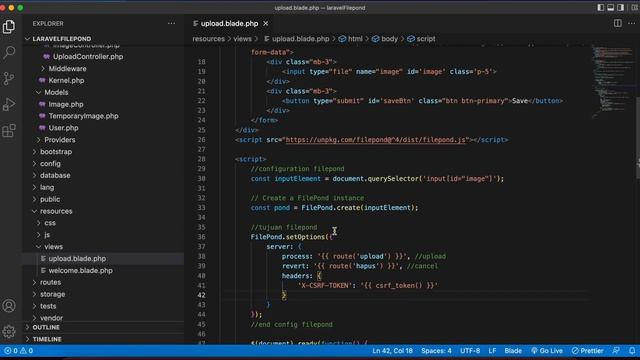This screenshot has width=640, height=360.
Task: Open editor more actions ellipsis
Action: click(x=631, y=23)
